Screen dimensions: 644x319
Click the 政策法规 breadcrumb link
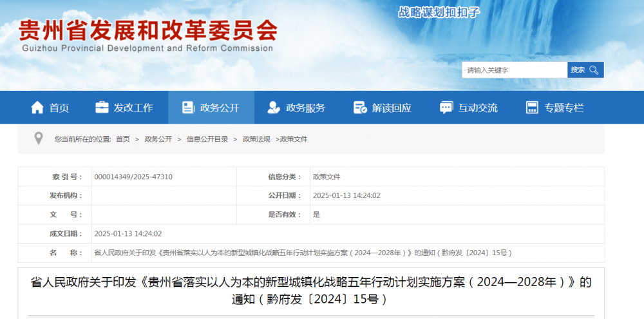pyautogui.click(x=255, y=139)
